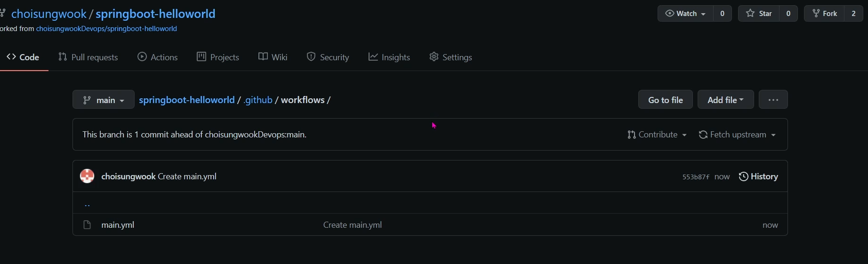
Task: Open the Projects tab
Action: [218, 57]
